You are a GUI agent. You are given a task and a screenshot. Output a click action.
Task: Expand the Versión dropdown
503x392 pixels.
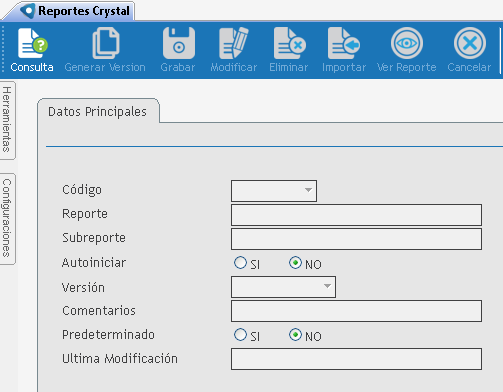pos(327,286)
